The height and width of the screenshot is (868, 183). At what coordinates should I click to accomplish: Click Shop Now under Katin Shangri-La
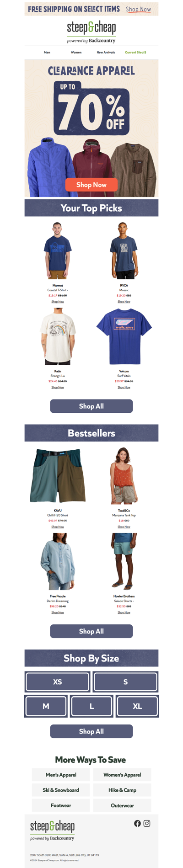coord(58,387)
